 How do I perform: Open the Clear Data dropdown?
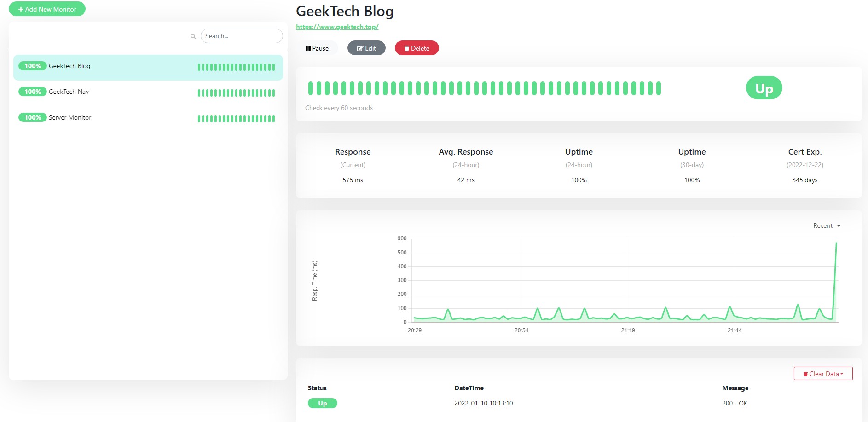pos(823,374)
